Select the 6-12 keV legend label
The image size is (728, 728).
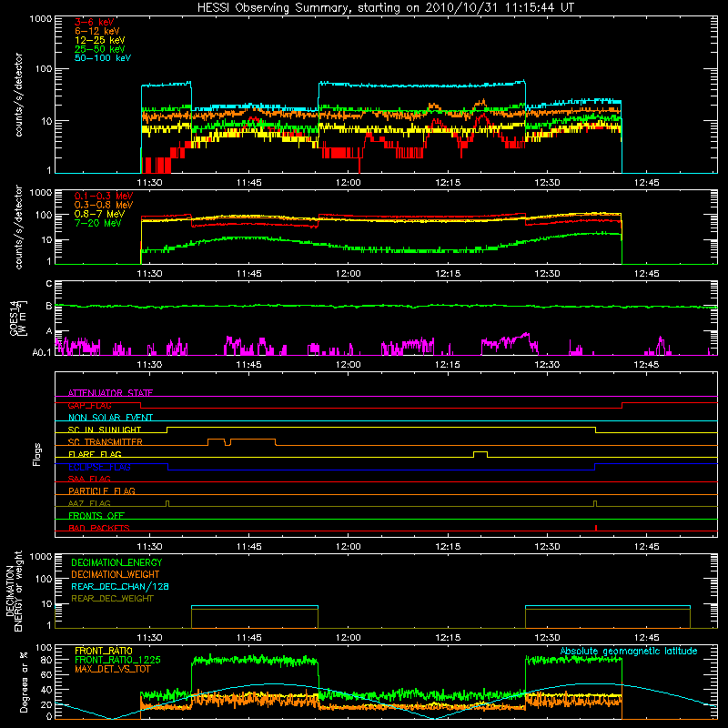pyautogui.click(x=97, y=31)
